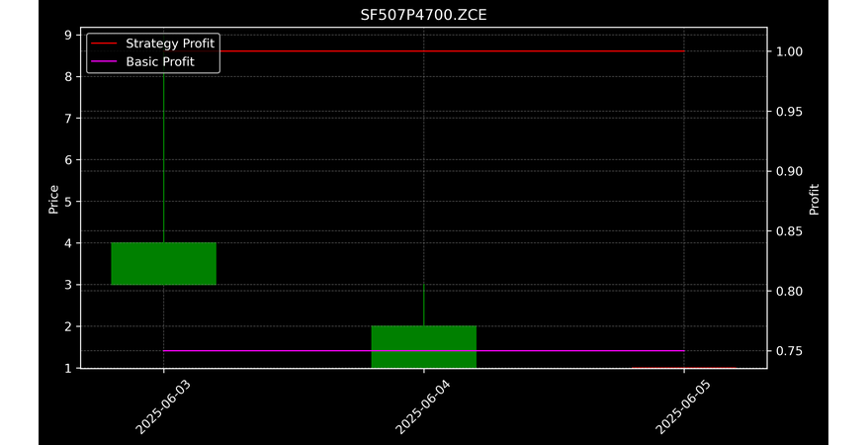
Task: Click the green candlestick body for 2025-06-04
Action: coord(424,346)
